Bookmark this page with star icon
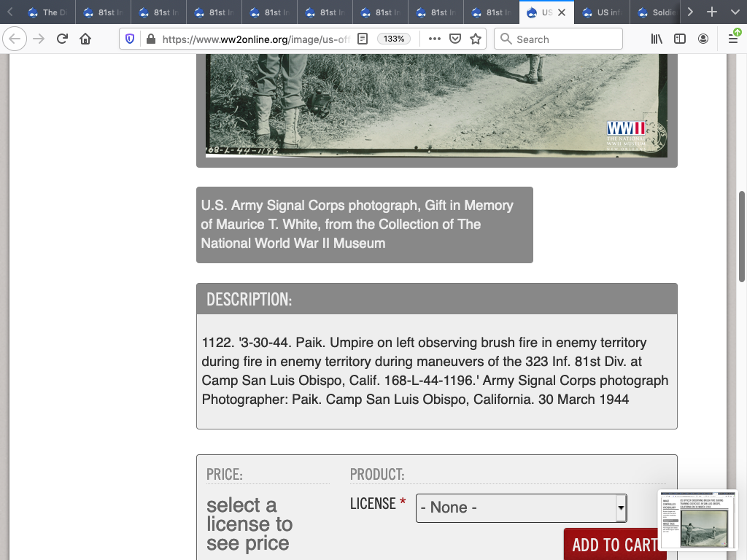Viewport: 747px width, 560px height. pyautogui.click(x=476, y=39)
